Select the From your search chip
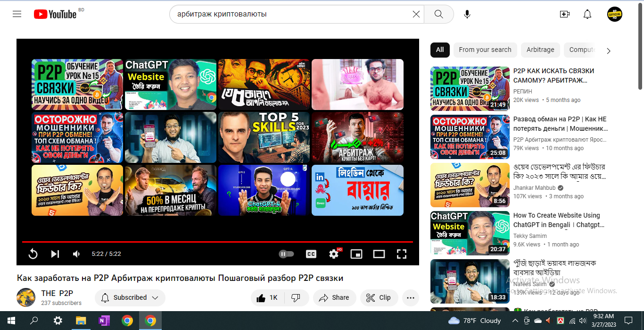Screen dimensions: 644x330 485,50
